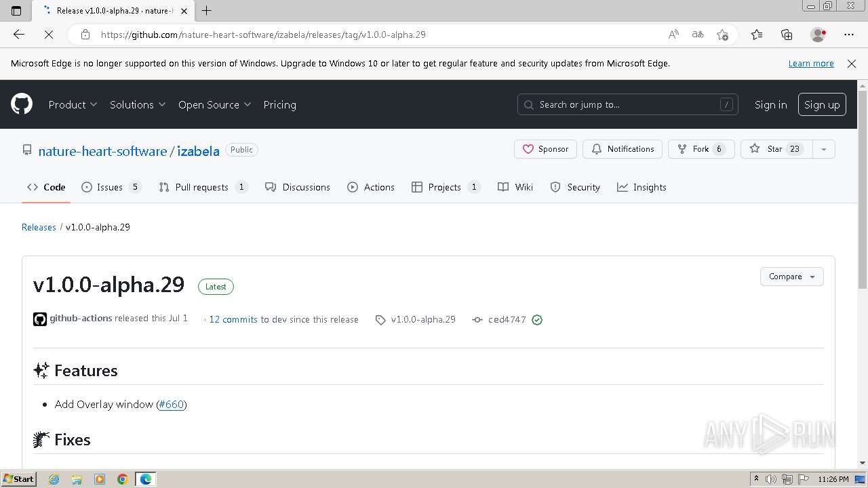
Task: Open pull request #660 link
Action: click(x=172, y=404)
